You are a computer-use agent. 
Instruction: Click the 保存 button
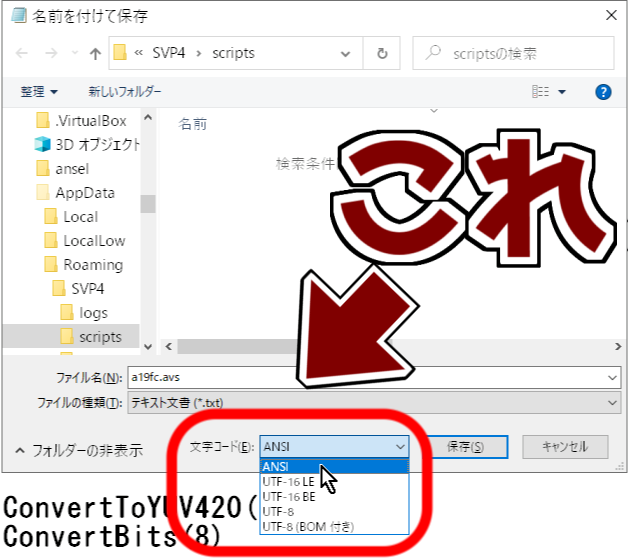tap(466, 447)
